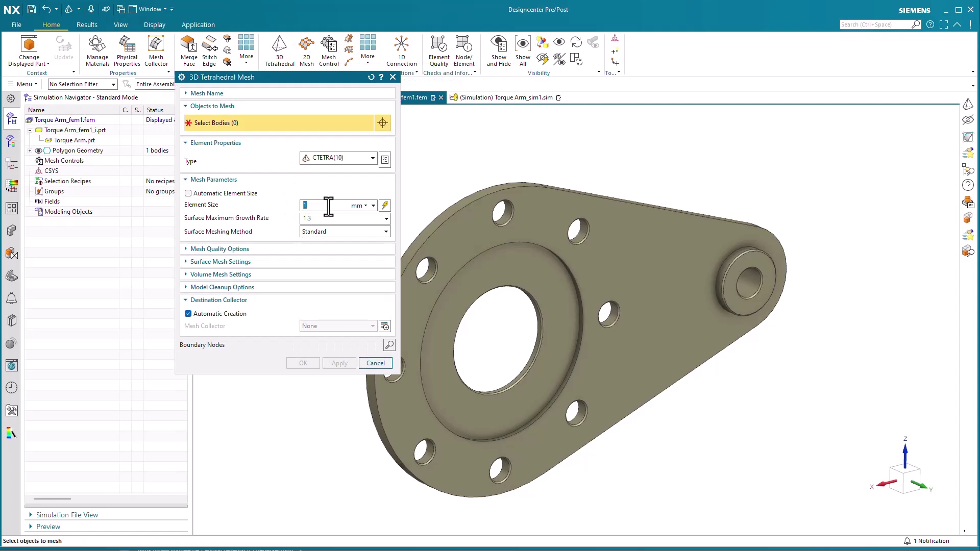Switch to the Results ribbon tab
Viewport: 980px width, 551px height.
click(87, 24)
